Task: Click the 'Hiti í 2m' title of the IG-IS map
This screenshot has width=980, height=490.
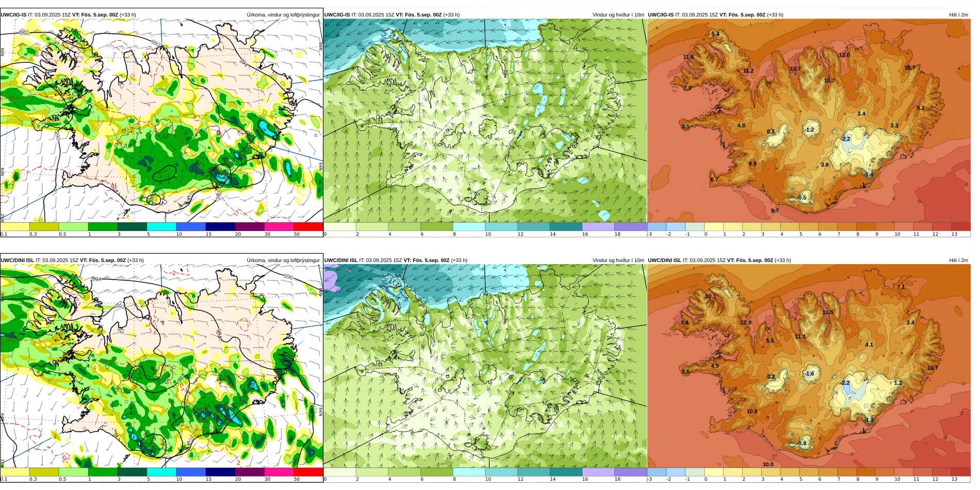Action: 958,15
